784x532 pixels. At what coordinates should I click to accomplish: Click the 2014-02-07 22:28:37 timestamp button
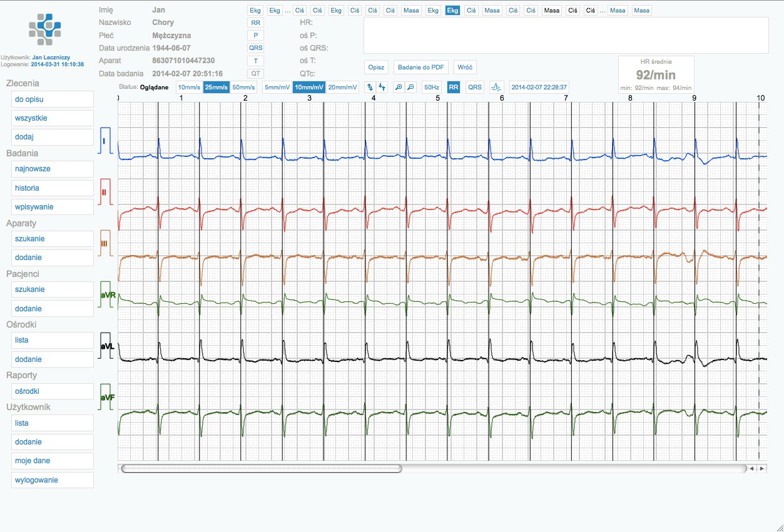tap(539, 87)
